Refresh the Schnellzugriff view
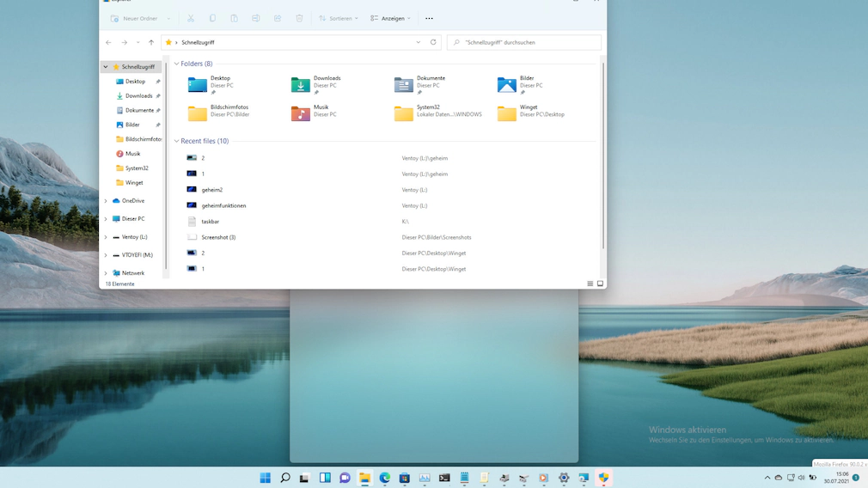868x488 pixels. (433, 42)
